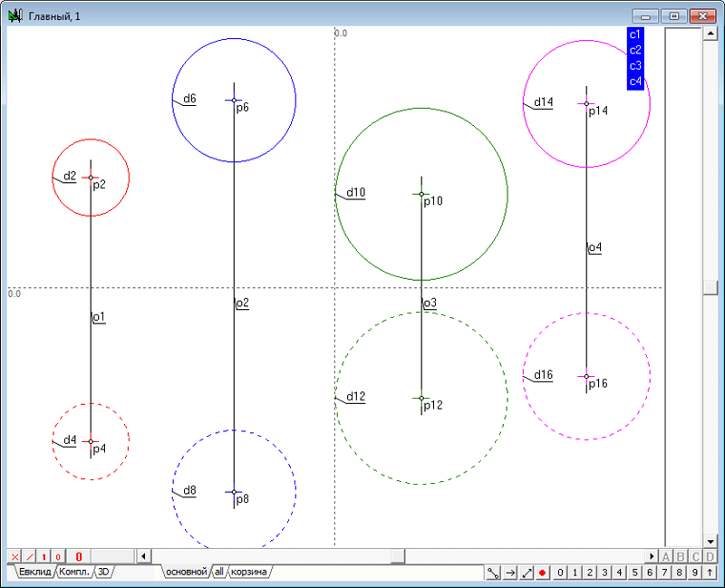Select the right arrow tool icon
This screenshot has width=725, height=588.
(x=510, y=573)
